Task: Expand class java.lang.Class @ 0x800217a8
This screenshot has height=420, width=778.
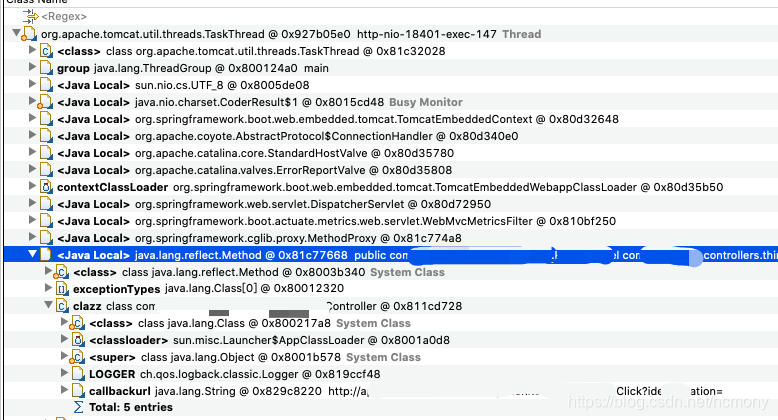Action: point(64,322)
